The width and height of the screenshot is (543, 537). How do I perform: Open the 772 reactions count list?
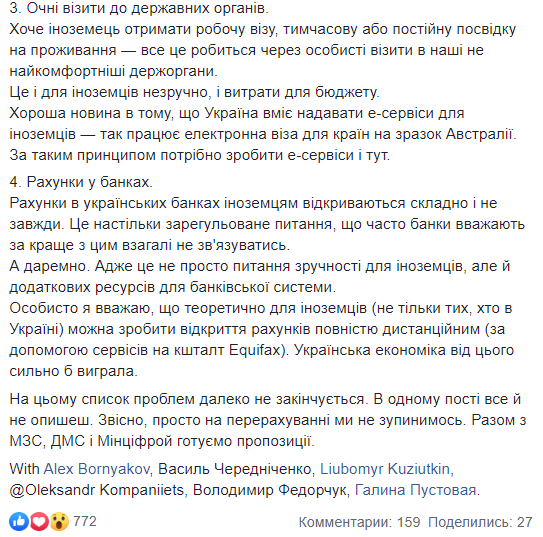85,521
